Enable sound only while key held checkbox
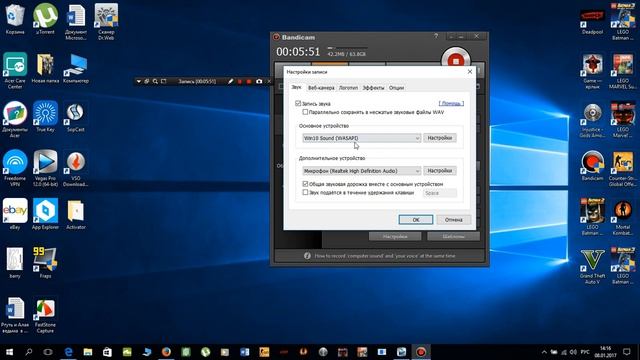 [305, 192]
